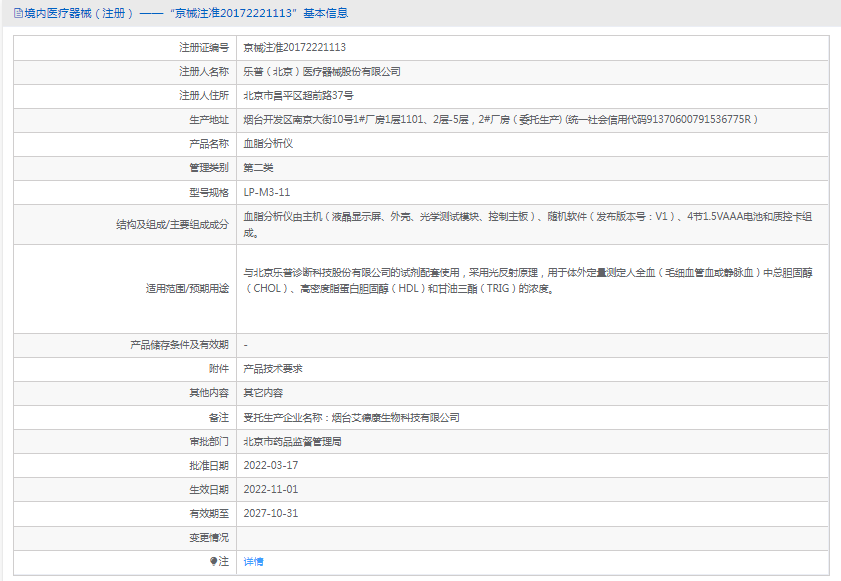Click the production address starting with 烟台开发区南京大街10号

tap(500, 120)
